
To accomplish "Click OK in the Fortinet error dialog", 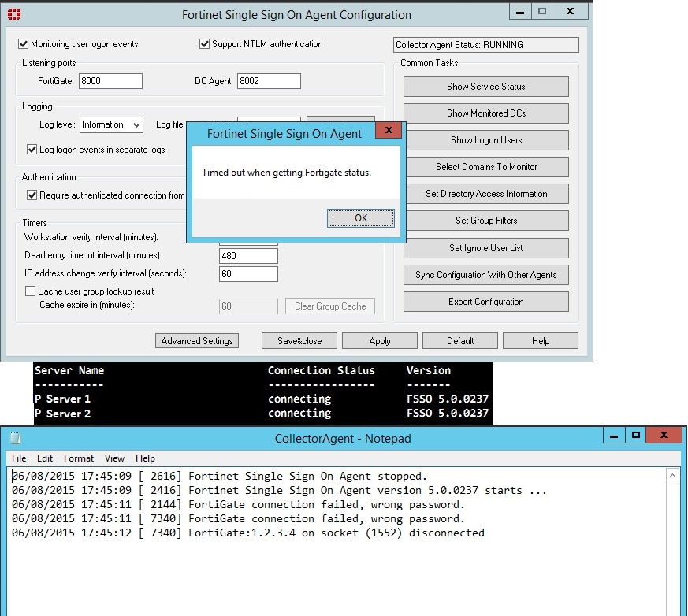I will [x=361, y=218].
